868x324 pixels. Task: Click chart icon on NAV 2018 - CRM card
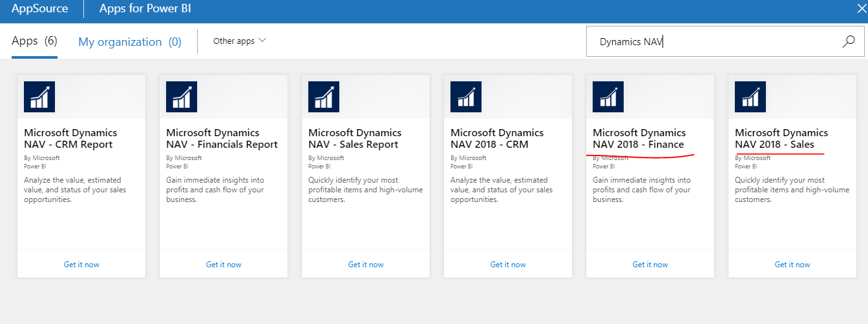(x=466, y=97)
